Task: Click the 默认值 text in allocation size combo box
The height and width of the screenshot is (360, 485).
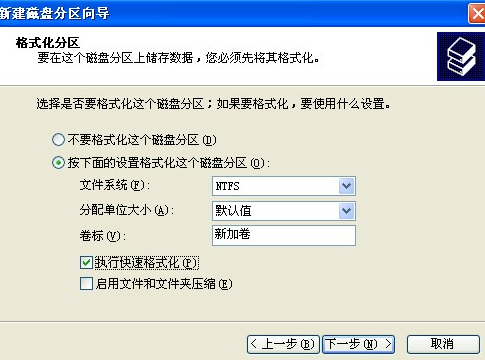Action: coord(233,211)
